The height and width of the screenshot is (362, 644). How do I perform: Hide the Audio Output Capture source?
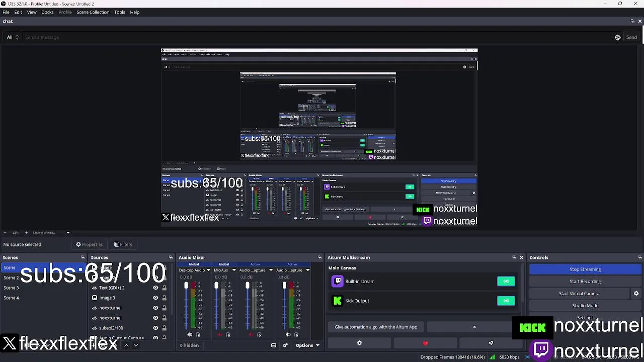tap(155, 338)
